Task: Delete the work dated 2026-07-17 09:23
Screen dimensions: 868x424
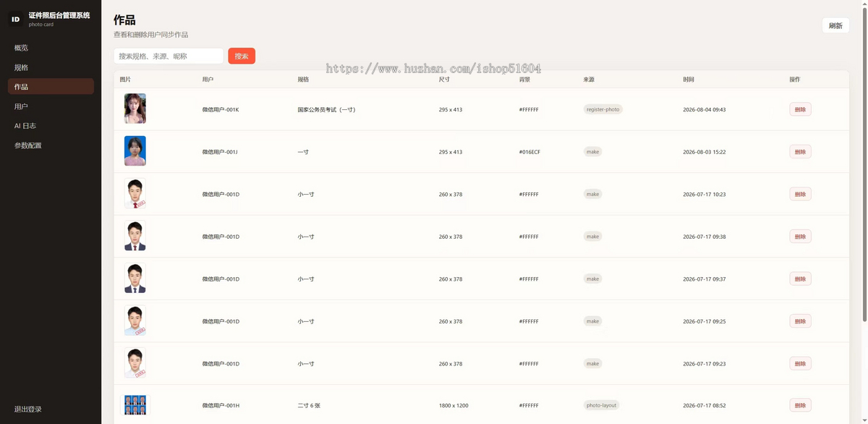Action: pyautogui.click(x=800, y=363)
